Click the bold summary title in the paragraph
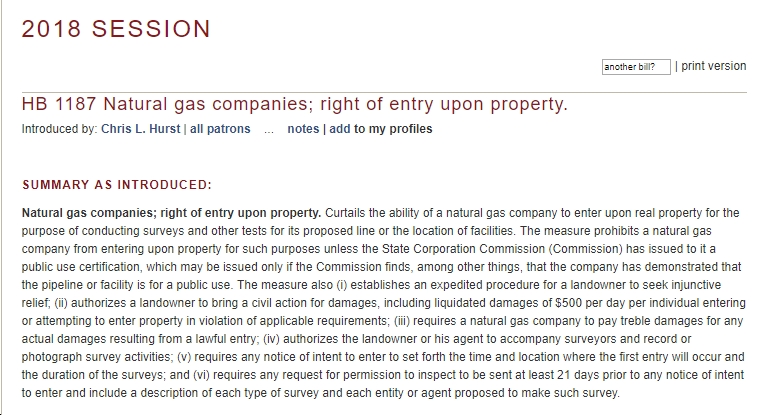 coord(172,213)
